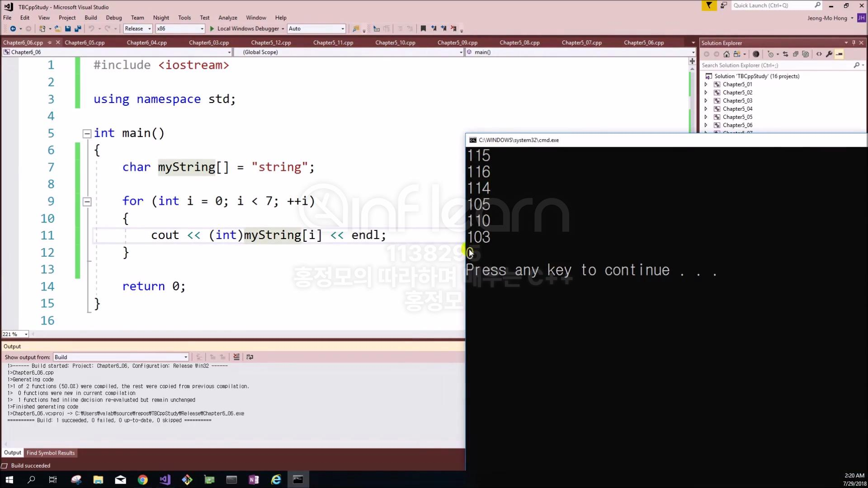Open the Find Symbol Results tab

[51, 453]
